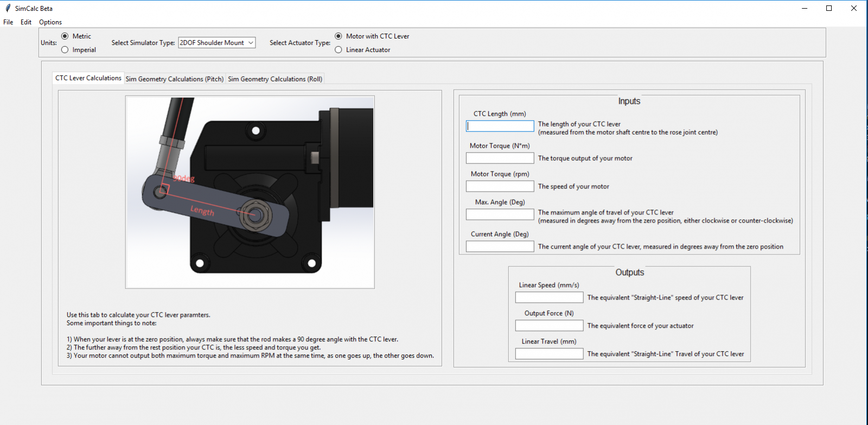Maximize the SimCalc Beta window
Screen dimensions: 868x425
829,8
